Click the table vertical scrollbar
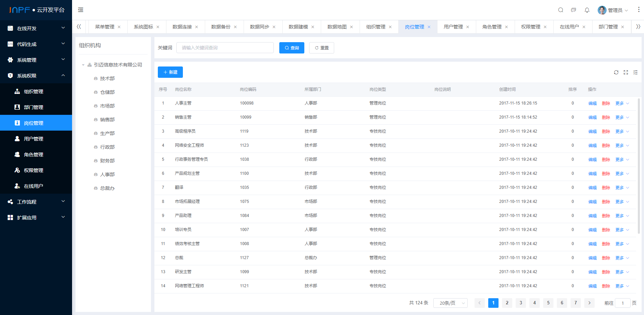The image size is (644, 315). [x=639, y=166]
